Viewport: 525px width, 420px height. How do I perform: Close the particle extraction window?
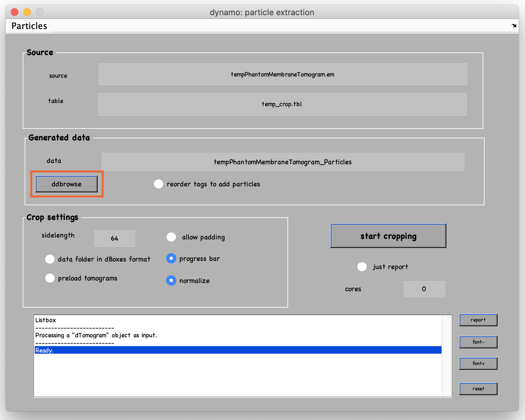pyautogui.click(x=15, y=12)
